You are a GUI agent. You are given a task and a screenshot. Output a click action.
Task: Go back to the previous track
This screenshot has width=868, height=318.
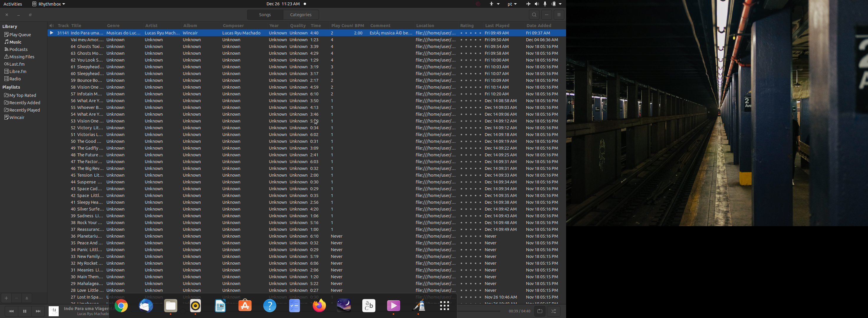(11, 311)
